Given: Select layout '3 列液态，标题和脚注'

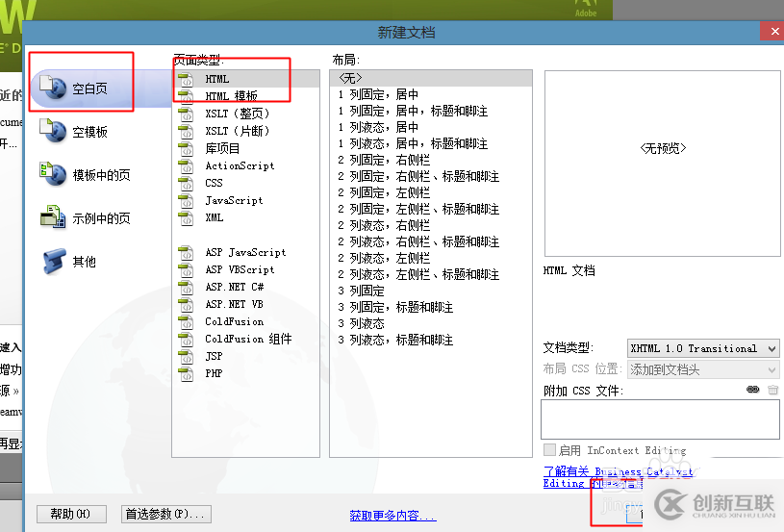Looking at the screenshot, I should [431, 340].
